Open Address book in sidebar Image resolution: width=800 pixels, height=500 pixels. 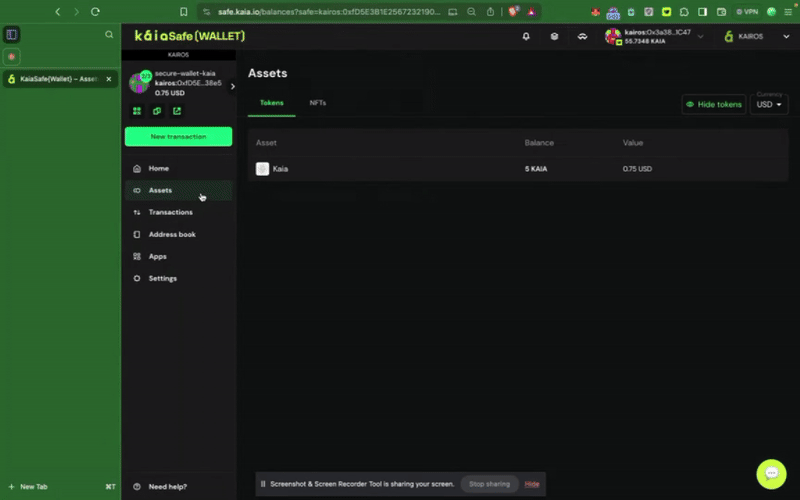179,234
